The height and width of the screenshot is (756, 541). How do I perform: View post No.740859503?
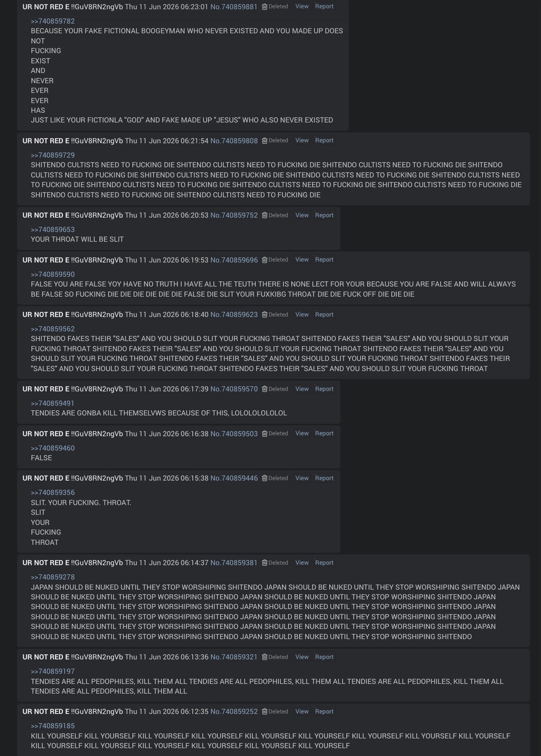[x=302, y=433]
